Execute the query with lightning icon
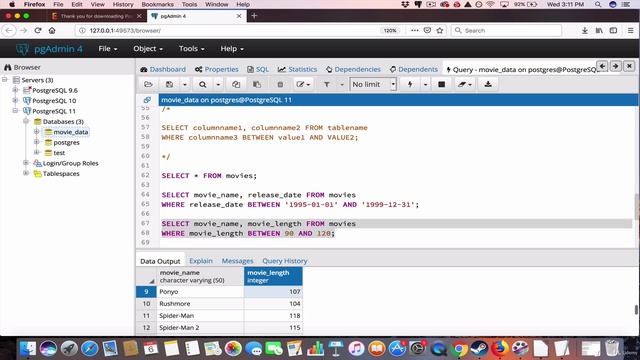Screen dimensions: 640x360 (410, 84)
